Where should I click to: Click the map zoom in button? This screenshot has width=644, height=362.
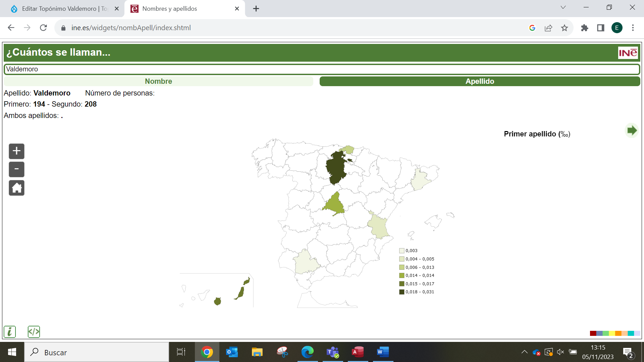point(16,151)
